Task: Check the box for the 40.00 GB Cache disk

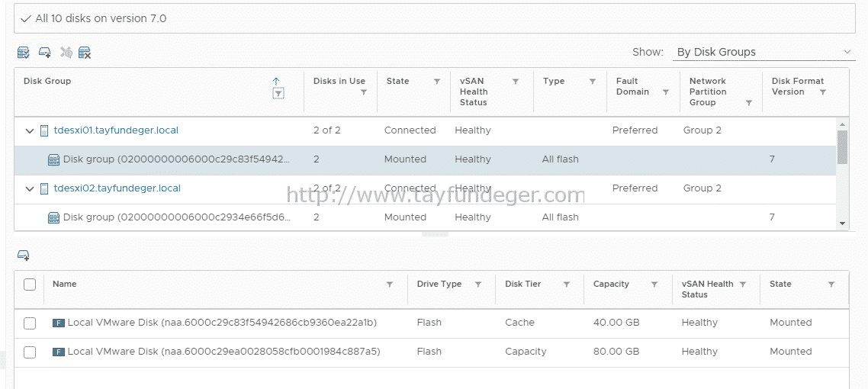Action: click(x=30, y=323)
